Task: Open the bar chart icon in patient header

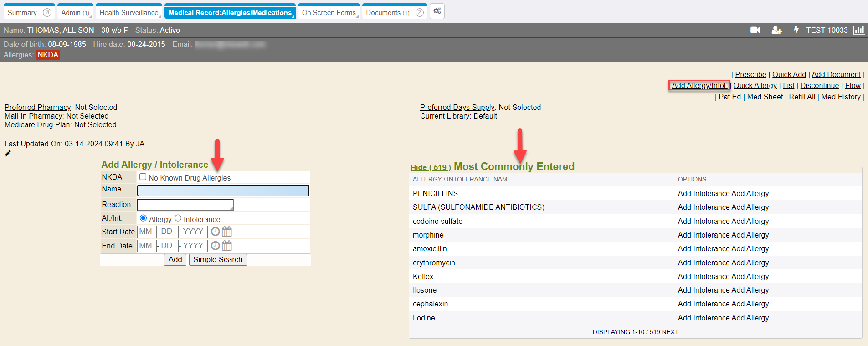Action: click(x=858, y=30)
